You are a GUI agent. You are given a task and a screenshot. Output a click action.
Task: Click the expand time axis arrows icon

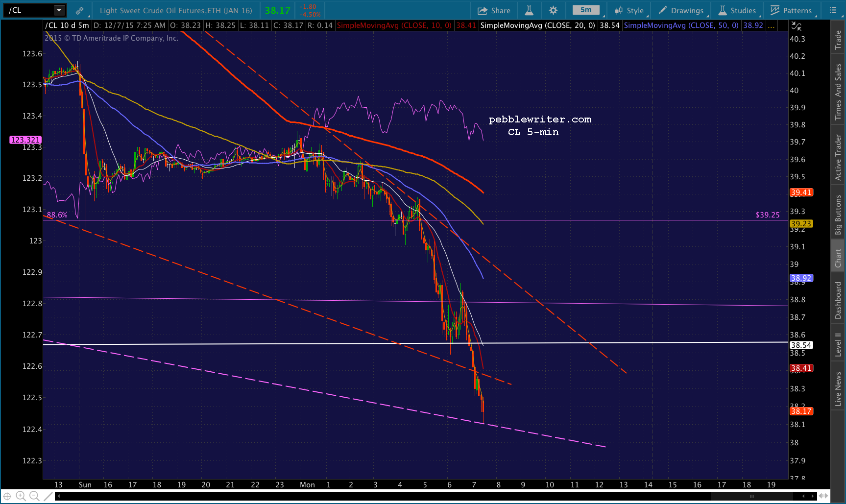click(x=823, y=496)
